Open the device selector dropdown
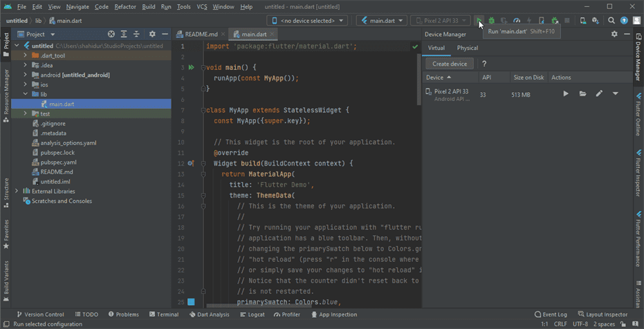This screenshot has height=329, width=644. pyautogui.click(x=307, y=21)
